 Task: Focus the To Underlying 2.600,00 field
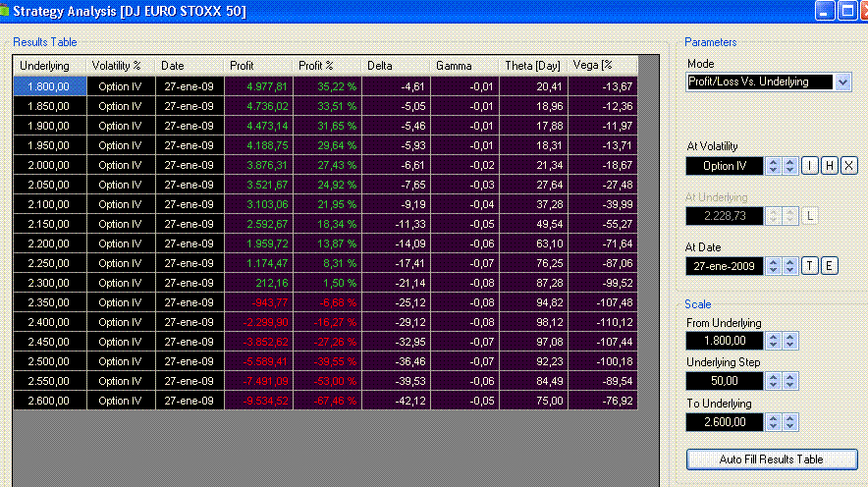[725, 422]
